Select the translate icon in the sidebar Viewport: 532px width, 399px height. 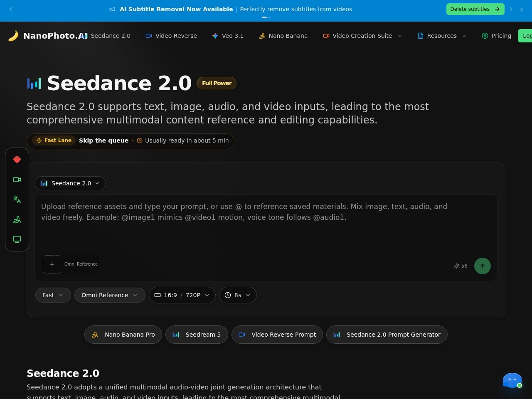[x=17, y=199]
